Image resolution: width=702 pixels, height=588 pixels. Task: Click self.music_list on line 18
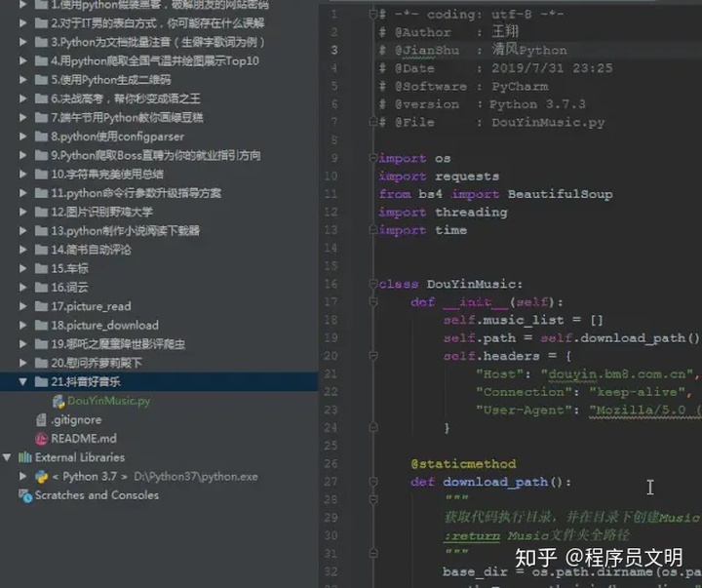(x=504, y=320)
